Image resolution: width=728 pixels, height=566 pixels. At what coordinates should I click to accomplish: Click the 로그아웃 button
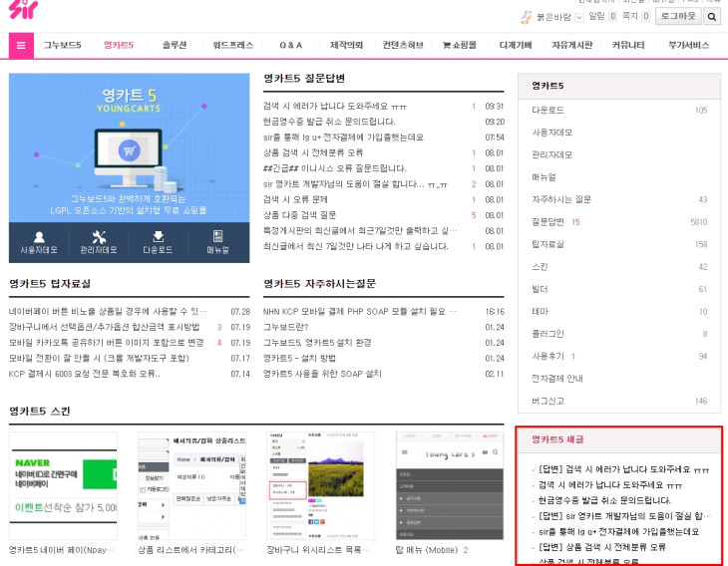click(x=678, y=17)
